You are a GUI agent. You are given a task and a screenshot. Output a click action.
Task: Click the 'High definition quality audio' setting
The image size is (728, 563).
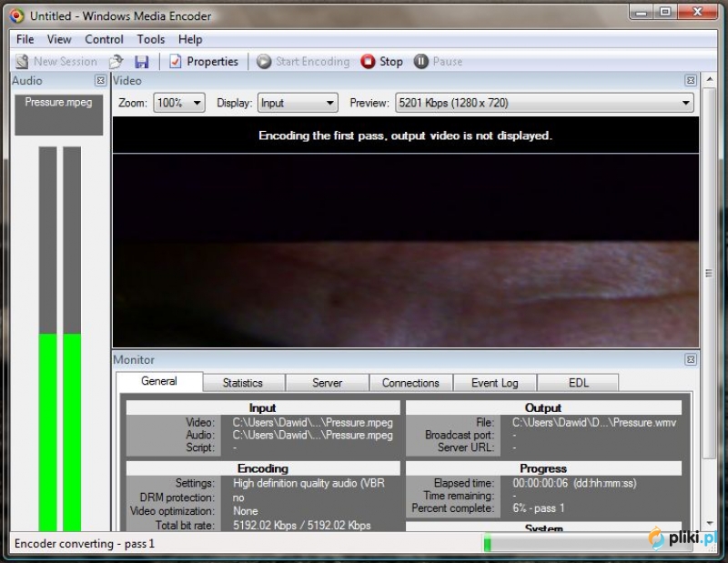coord(308,483)
